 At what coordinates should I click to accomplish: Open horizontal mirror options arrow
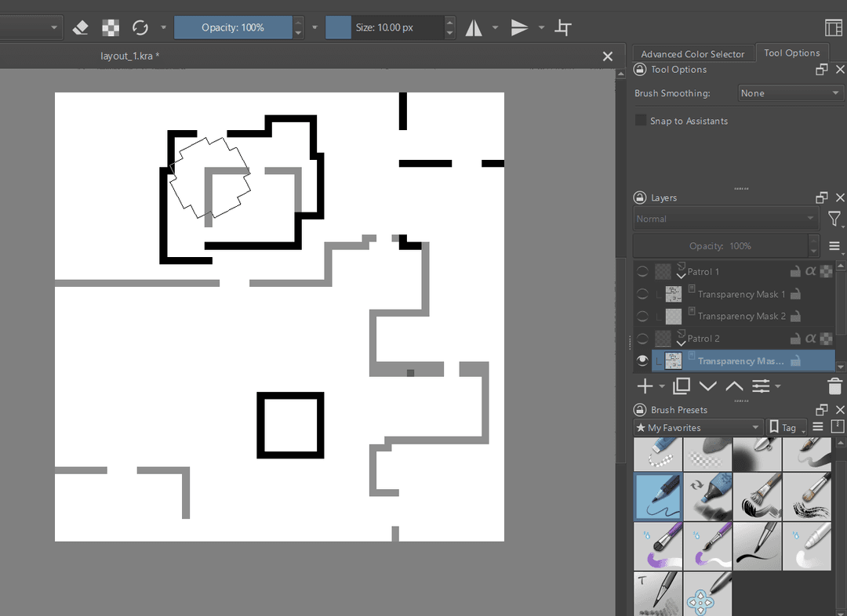(495, 27)
